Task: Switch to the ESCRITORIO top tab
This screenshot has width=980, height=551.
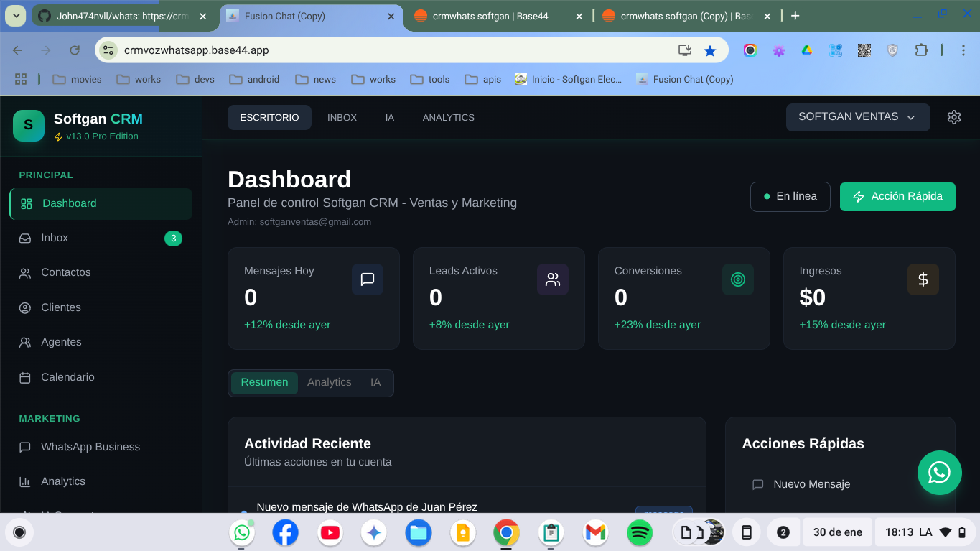Action: click(x=269, y=117)
